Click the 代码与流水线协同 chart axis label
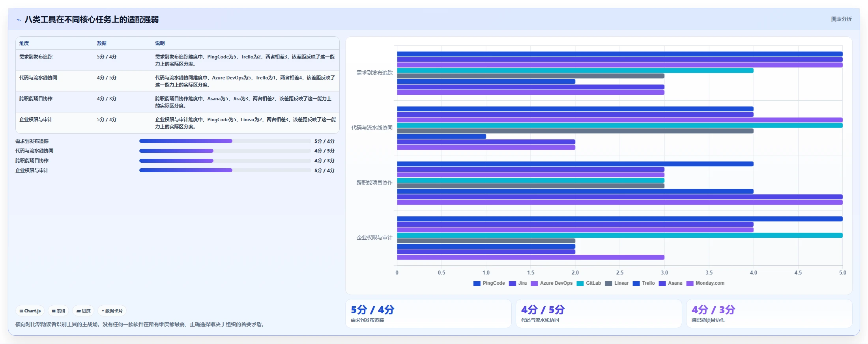This screenshot has width=868, height=344. click(x=372, y=128)
